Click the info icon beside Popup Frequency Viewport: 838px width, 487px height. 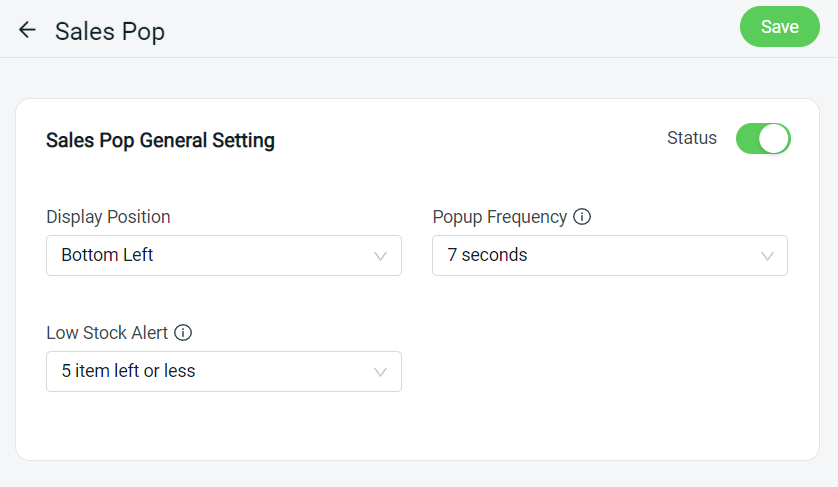tap(582, 217)
